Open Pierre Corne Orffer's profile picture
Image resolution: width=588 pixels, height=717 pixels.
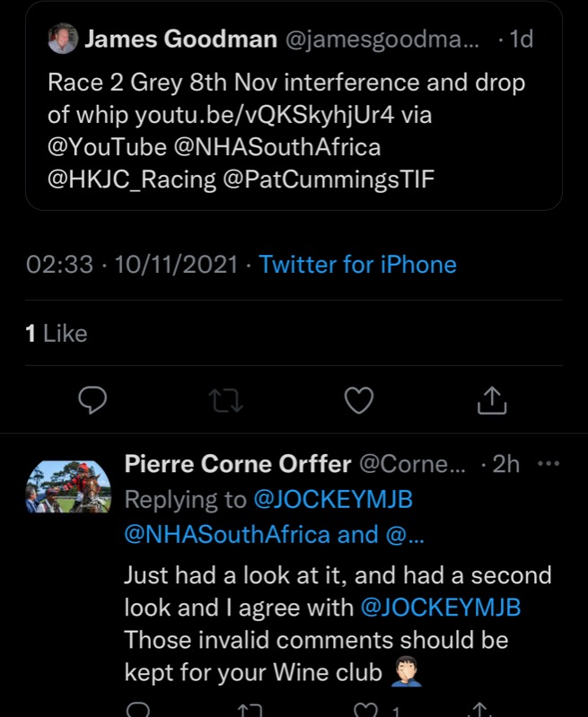click(x=68, y=486)
